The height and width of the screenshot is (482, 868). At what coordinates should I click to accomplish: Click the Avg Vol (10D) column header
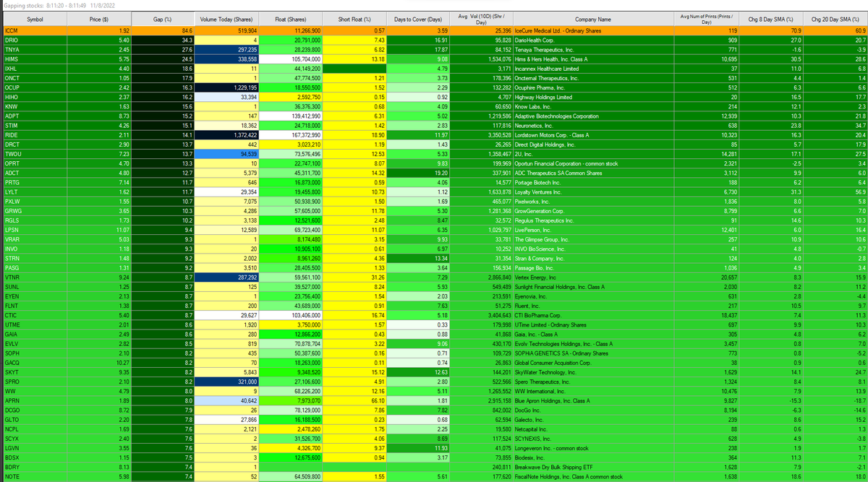(480, 18)
